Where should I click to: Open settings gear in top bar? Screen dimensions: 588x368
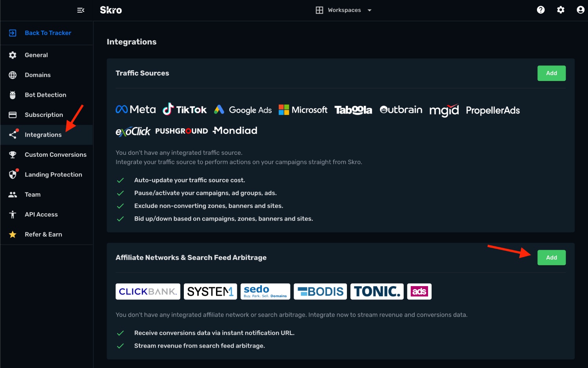tap(561, 10)
